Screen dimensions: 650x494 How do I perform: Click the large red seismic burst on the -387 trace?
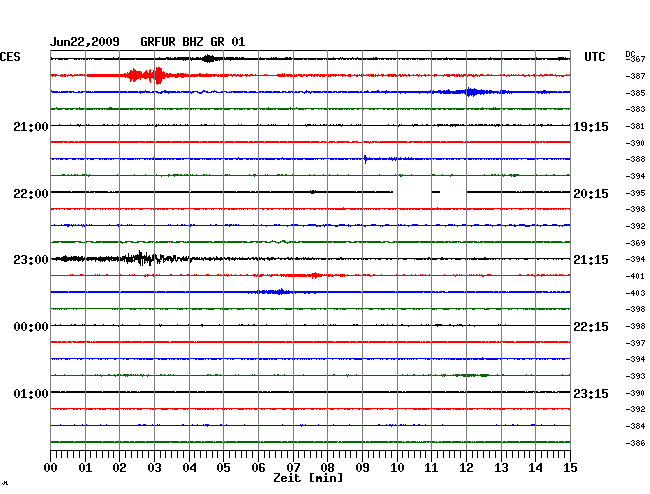click(x=147, y=75)
